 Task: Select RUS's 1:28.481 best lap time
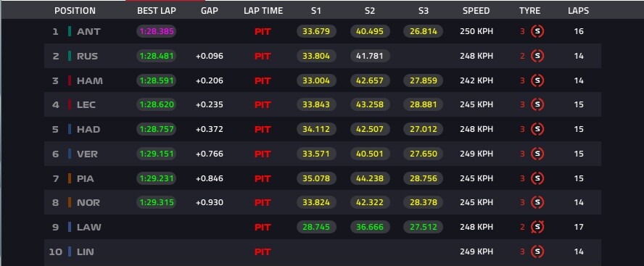[x=157, y=56]
